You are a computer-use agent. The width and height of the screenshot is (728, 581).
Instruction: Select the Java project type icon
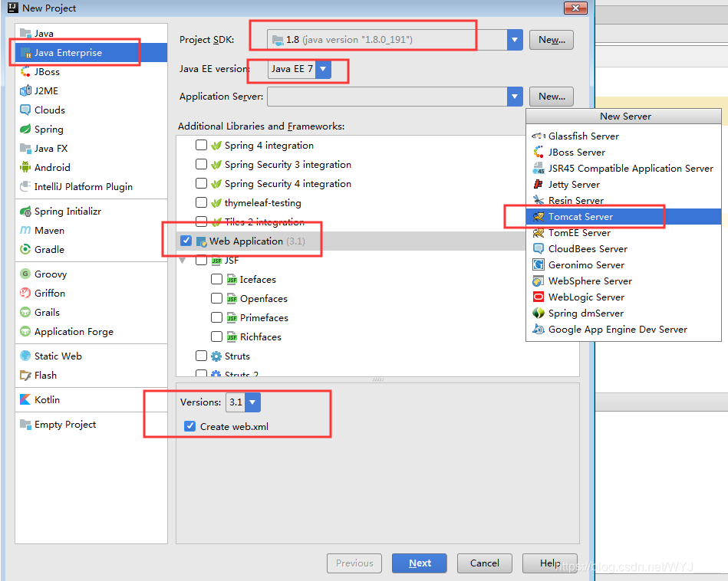coord(25,33)
